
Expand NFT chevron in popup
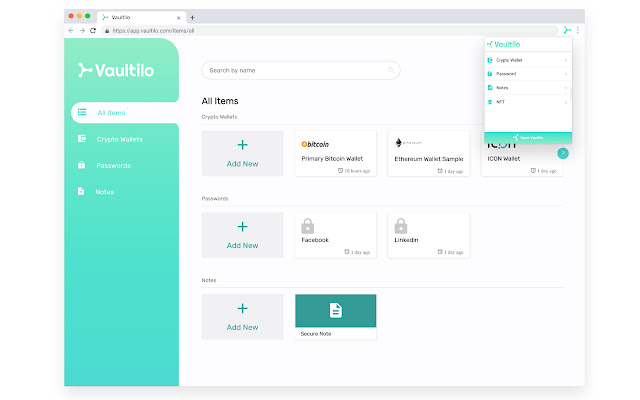pyautogui.click(x=565, y=102)
